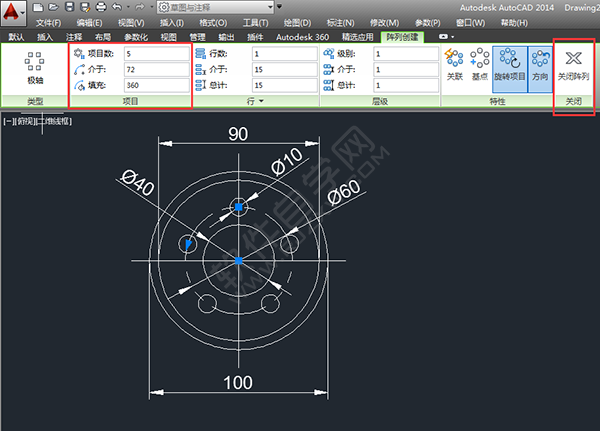
Task: Click the Open file icon in quick access toolbar
Action: click(52, 7)
